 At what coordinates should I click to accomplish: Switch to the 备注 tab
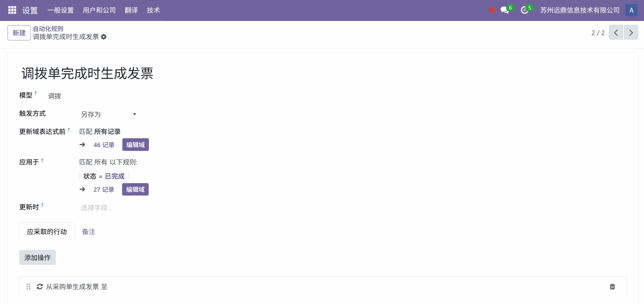pyautogui.click(x=89, y=232)
